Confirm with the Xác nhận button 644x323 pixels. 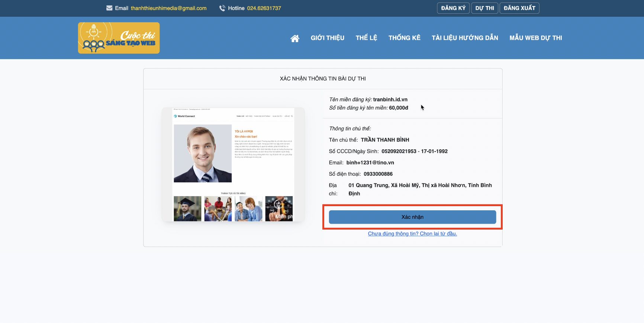pyautogui.click(x=412, y=217)
